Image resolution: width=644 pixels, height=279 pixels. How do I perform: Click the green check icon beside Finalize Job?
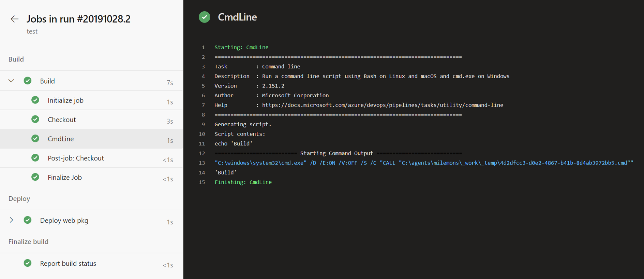35,177
